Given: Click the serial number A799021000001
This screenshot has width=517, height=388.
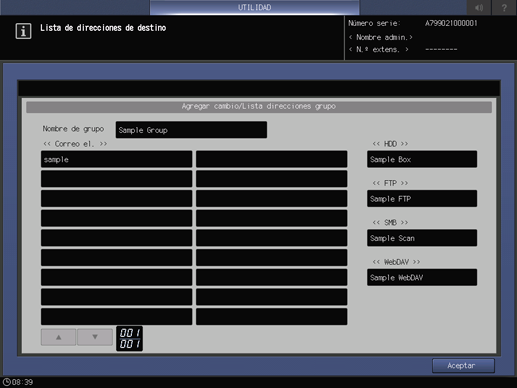Looking at the screenshot, I should point(451,23).
